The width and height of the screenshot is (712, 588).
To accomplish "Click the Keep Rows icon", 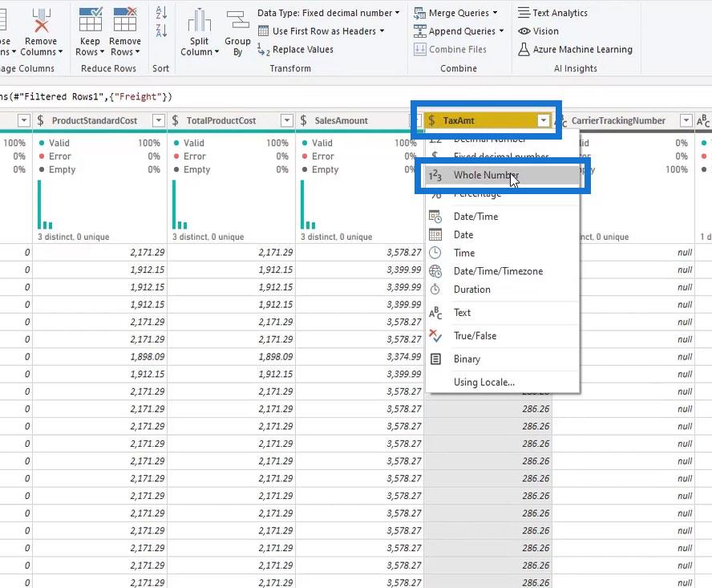I will click(x=91, y=19).
